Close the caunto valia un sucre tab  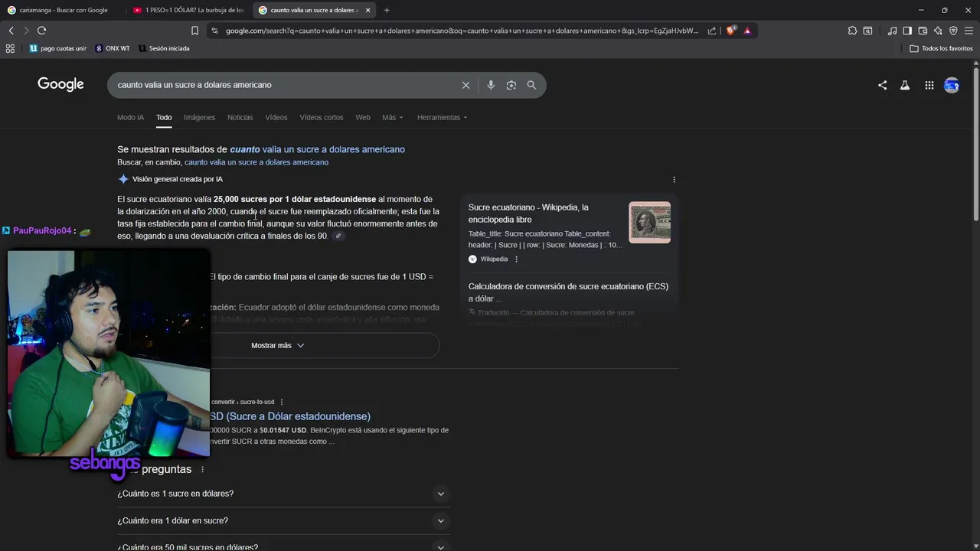[x=368, y=10]
